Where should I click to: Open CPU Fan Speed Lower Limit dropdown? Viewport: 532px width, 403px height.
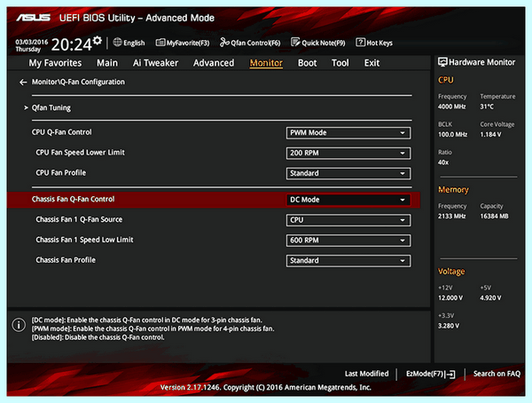348,154
